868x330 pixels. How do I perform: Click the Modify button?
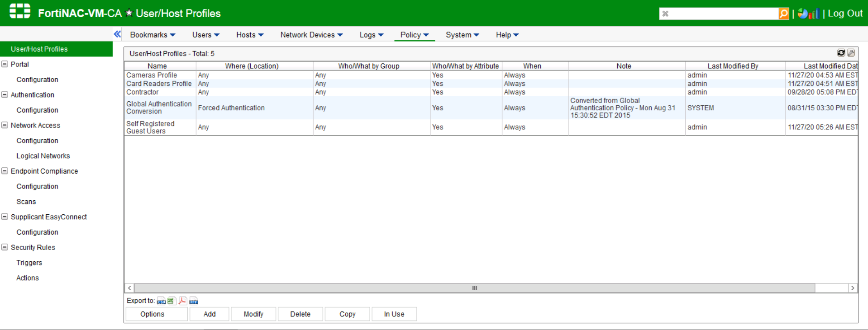(253, 314)
